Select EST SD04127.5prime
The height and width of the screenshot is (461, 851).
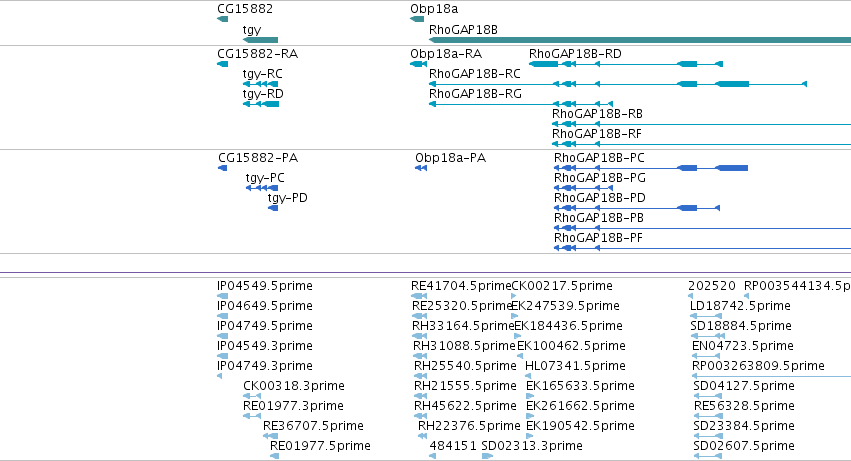[x=744, y=387]
